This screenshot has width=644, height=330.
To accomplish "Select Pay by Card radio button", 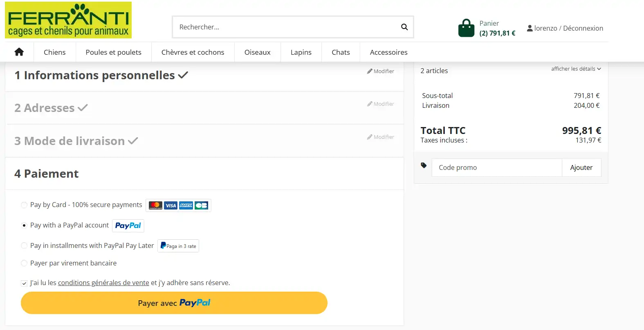I will [x=24, y=205].
